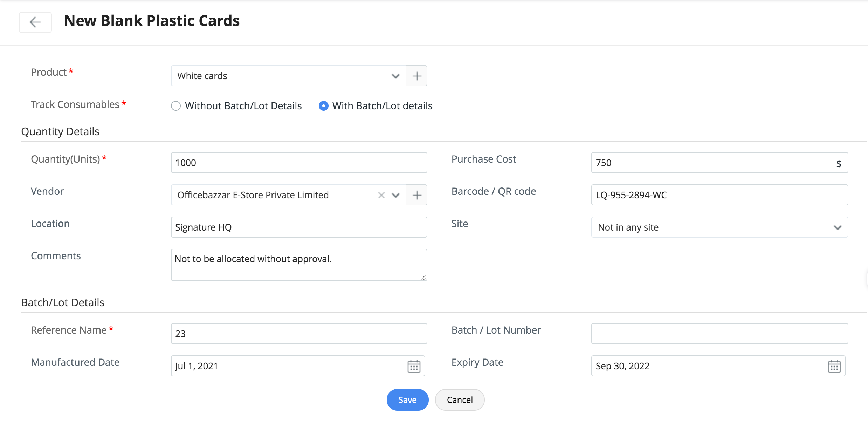The image size is (868, 424).
Task: Click the dollar currency symbol in Purchase Cost
Action: pos(839,163)
